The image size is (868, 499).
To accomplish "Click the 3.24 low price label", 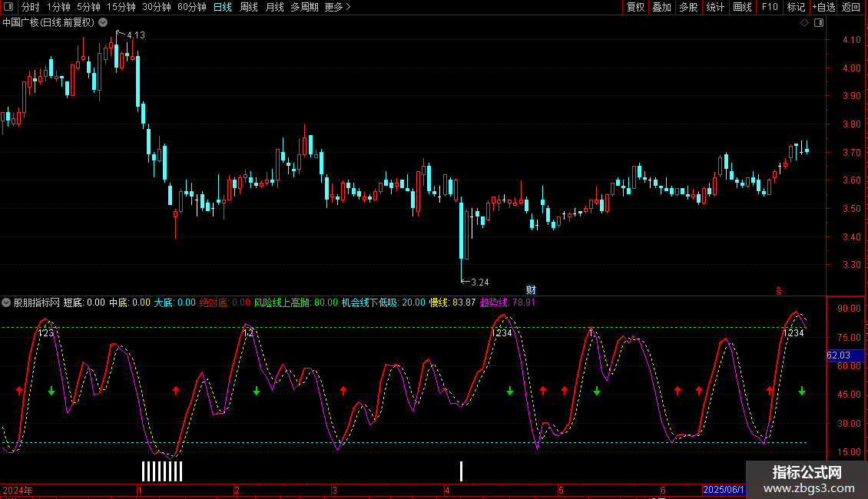I will click(x=480, y=283).
